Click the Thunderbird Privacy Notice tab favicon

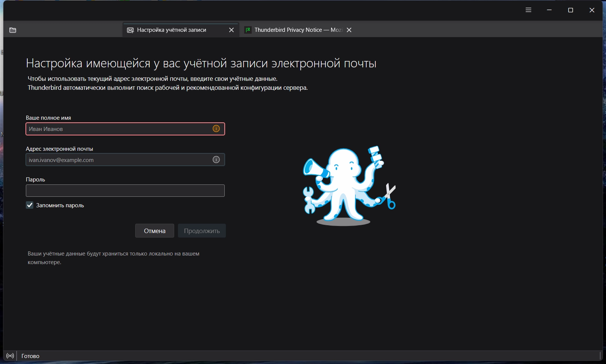click(x=248, y=30)
